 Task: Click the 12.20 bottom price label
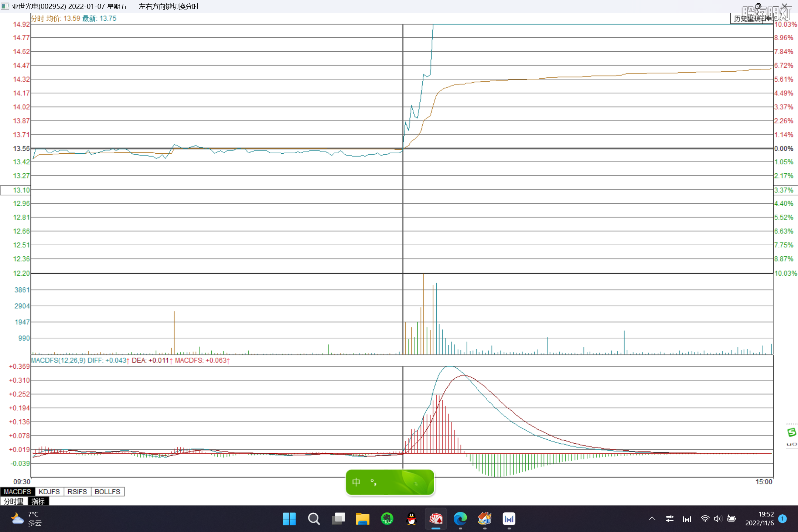click(21, 273)
